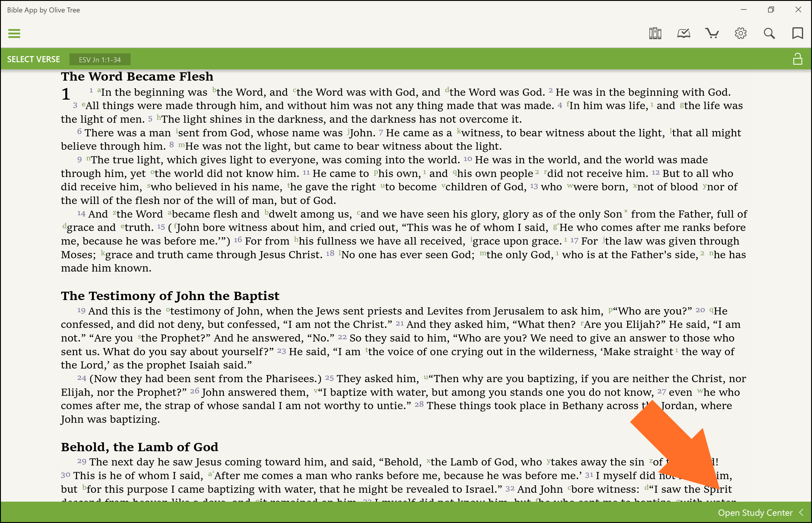The width and height of the screenshot is (812, 523).
Task: Click the large chapter 1 number
Action: tap(66, 94)
